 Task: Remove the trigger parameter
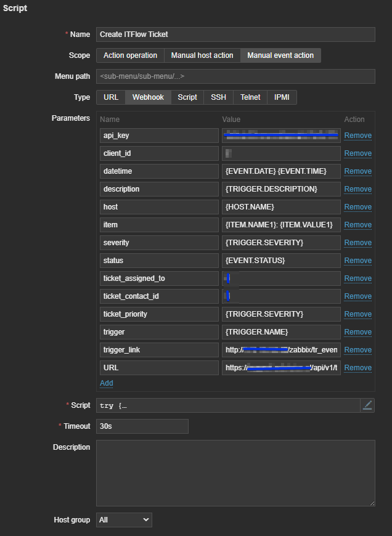358,332
